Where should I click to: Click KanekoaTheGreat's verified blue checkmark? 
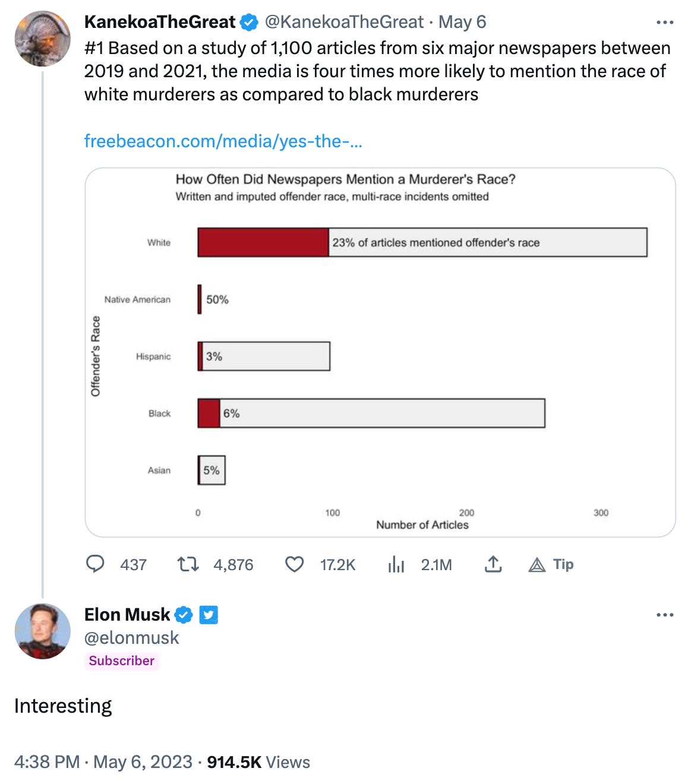click(x=250, y=23)
